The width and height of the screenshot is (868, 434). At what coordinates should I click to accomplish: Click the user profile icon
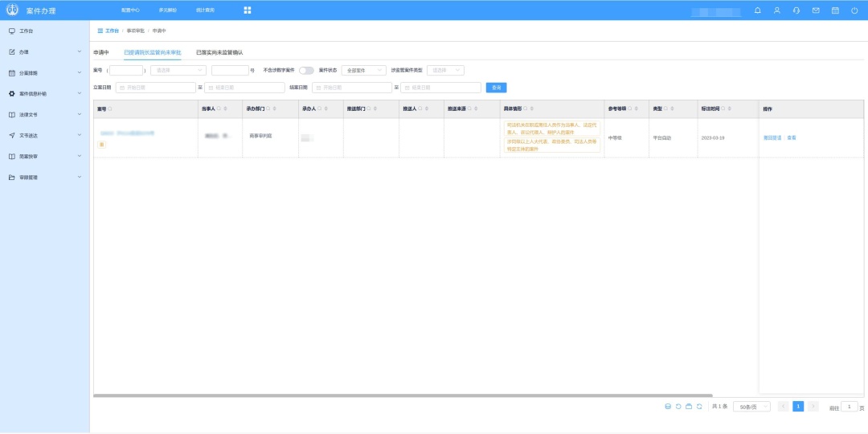[777, 10]
